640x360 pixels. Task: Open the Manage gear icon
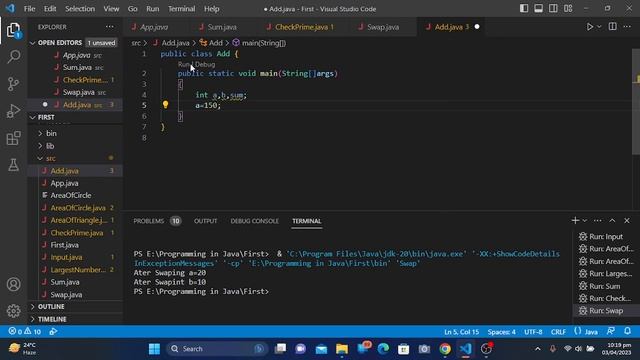tap(13, 311)
